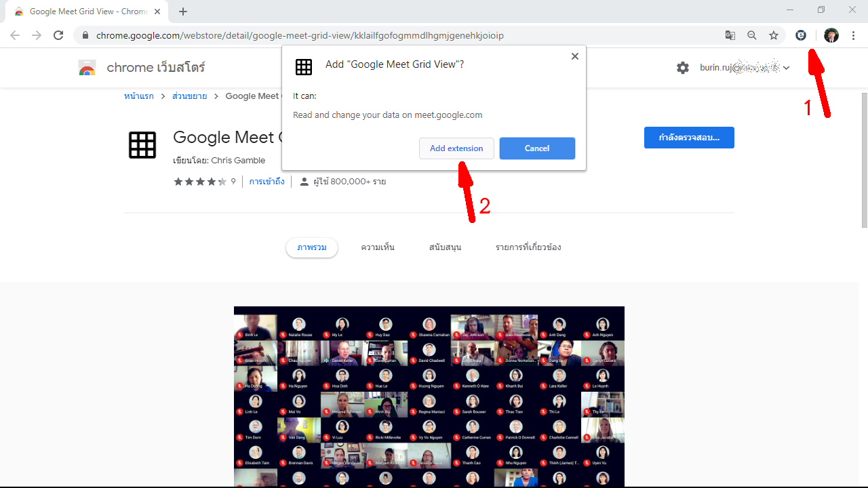The height and width of the screenshot is (488, 868).
Task: Click the Chrome profile avatar
Action: click(x=831, y=35)
